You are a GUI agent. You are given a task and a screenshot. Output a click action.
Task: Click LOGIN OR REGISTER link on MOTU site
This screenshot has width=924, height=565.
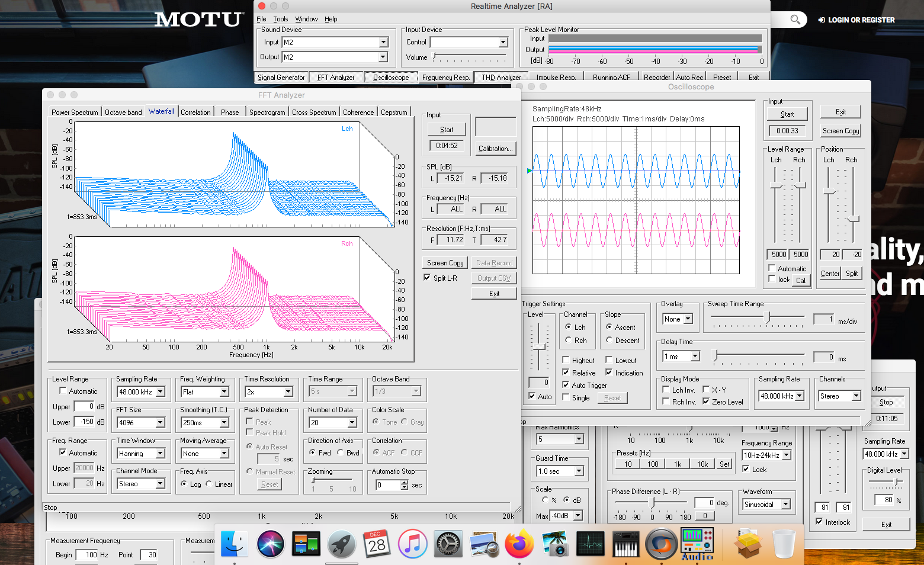856,20
